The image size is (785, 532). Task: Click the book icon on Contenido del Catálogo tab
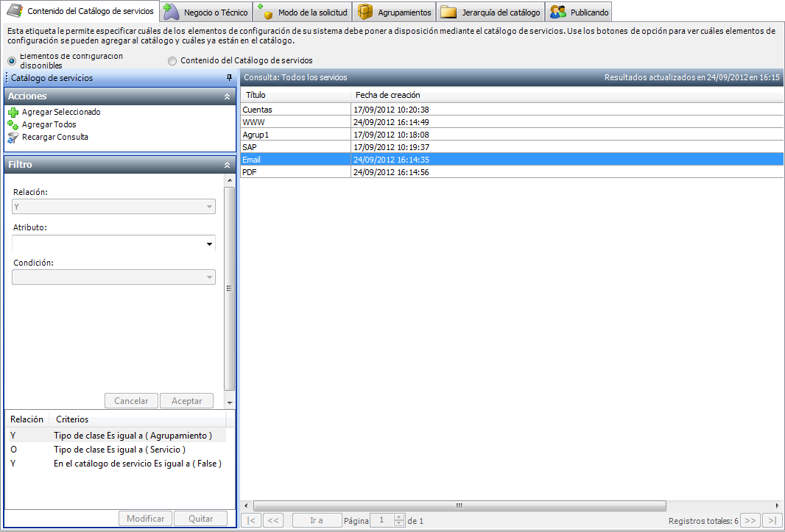(15, 12)
